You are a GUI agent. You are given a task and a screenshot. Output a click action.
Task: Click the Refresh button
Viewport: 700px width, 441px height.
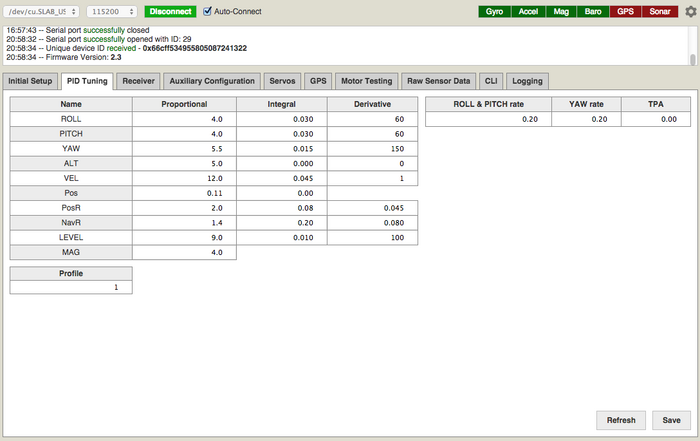tap(620, 420)
